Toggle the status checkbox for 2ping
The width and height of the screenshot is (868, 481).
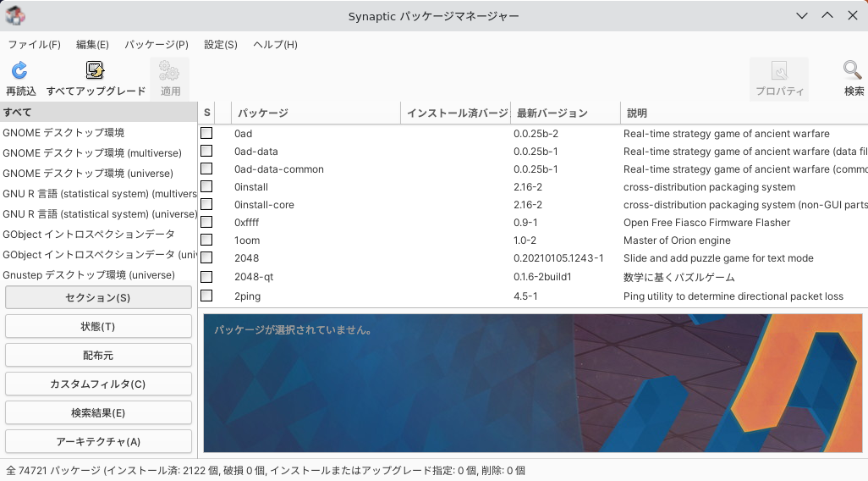point(206,296)
